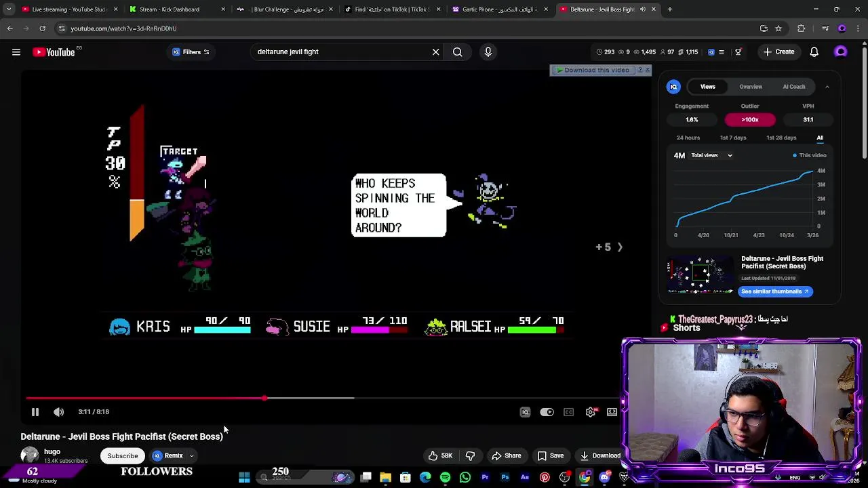This screenshot has width=868, height=488.
Task: Dislike the video with thumbs down
Action: (x=470, y=455)
